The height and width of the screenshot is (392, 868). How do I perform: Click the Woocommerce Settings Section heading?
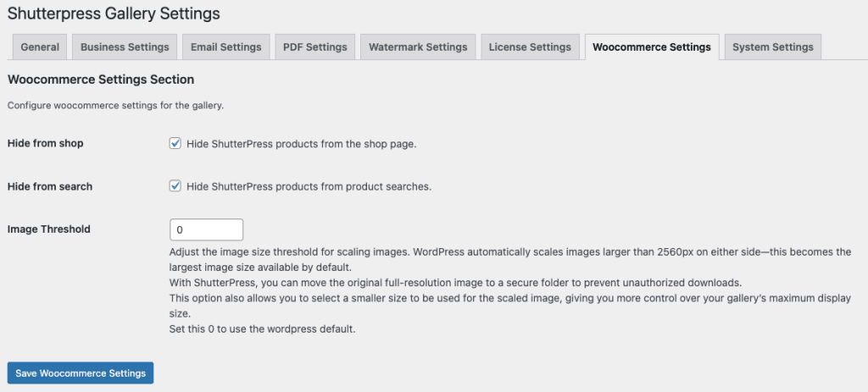coord(100,80)
